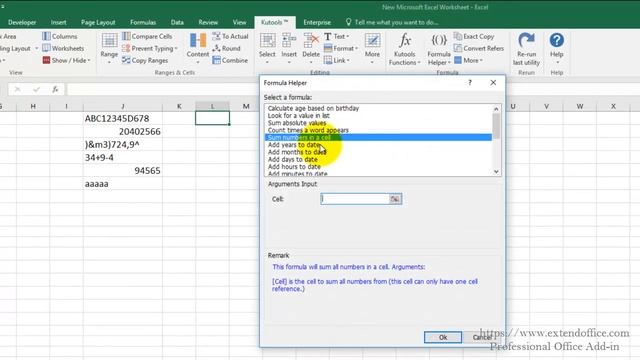This screenshot has height=360, width=640.
Task: Click the Insert Function fx button
Action: coord(55,89)
